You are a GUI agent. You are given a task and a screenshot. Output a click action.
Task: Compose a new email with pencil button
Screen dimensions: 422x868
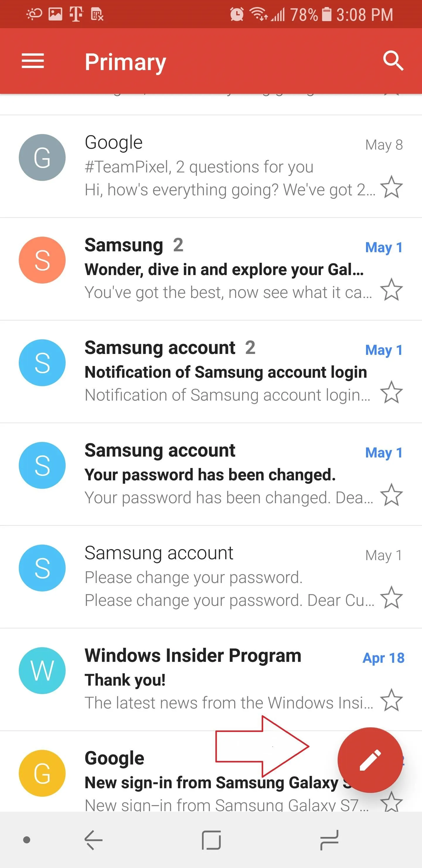(x=370, y=760)
